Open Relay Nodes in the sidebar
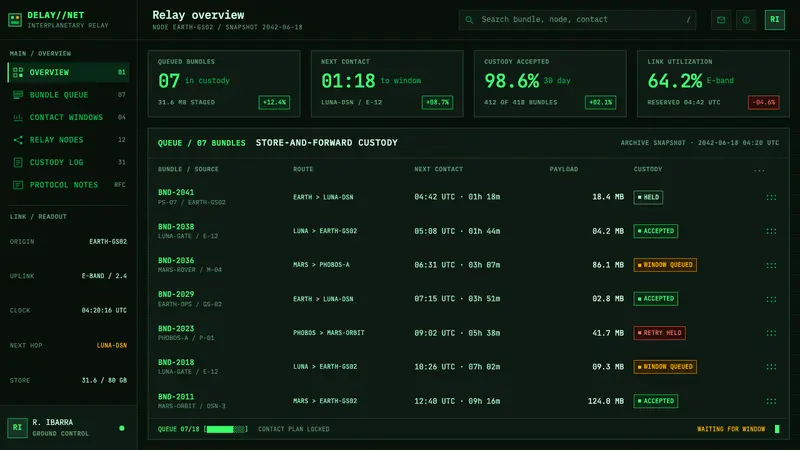 [x=68, y=140]
